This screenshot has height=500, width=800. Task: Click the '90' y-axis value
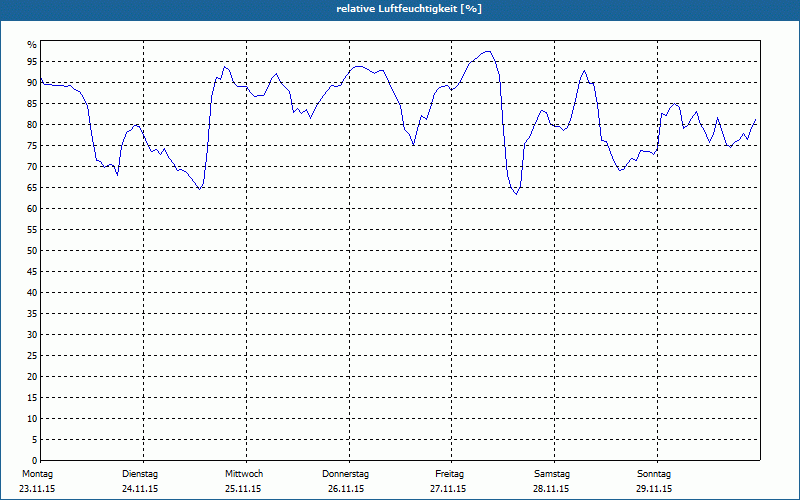32,83
